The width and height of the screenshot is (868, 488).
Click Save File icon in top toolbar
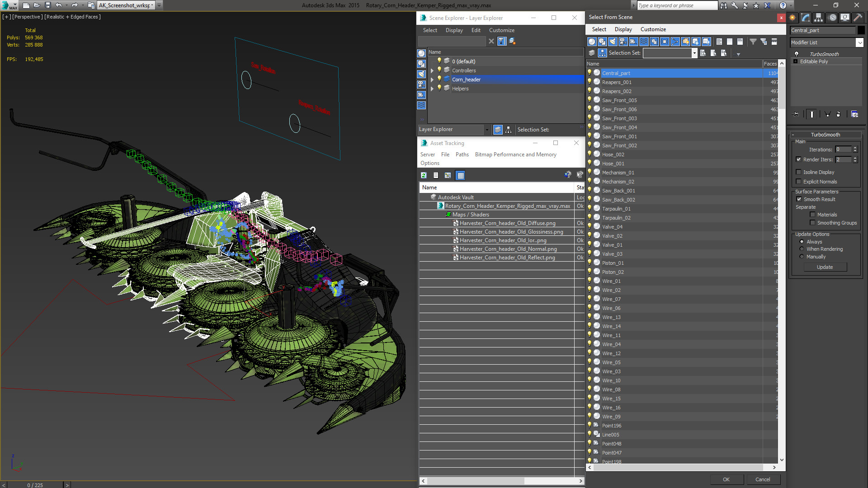coord(48,5)
